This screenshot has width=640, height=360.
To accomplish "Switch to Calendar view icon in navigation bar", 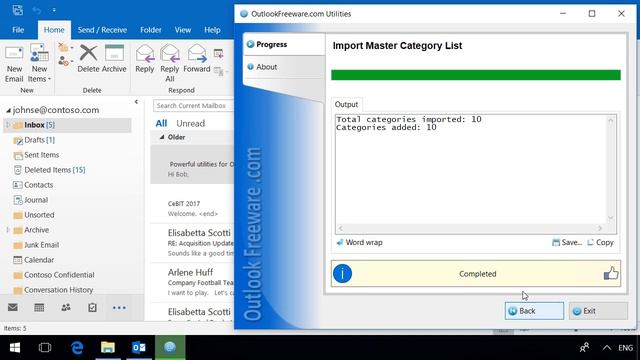I will pos(39,307).
